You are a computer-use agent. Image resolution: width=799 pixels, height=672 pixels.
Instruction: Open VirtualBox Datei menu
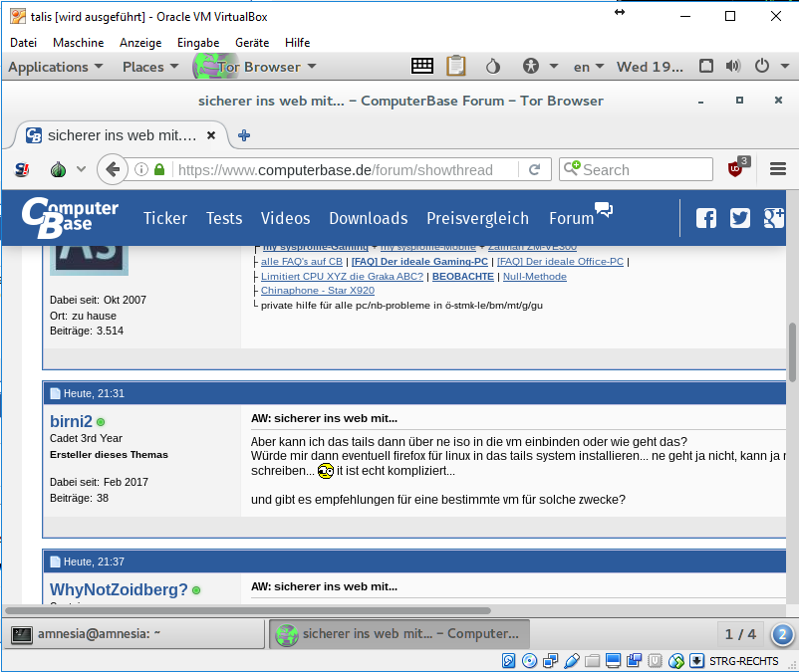tap(24, 42)
